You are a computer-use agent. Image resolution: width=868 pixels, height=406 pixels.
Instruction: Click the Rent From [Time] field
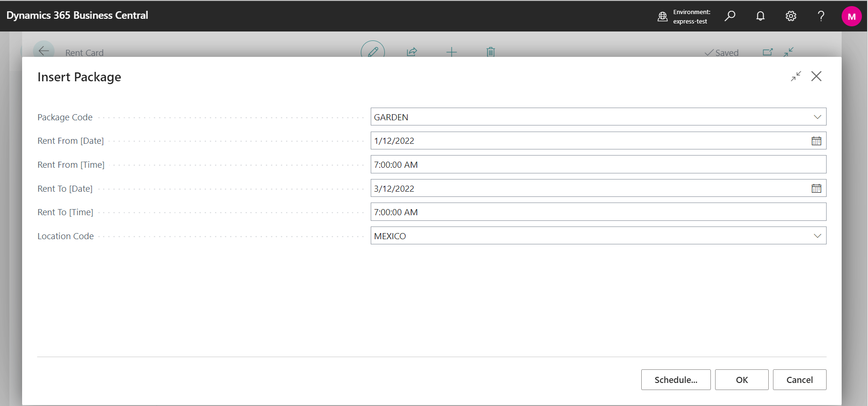pyautogui.click(x=597, y=165)
